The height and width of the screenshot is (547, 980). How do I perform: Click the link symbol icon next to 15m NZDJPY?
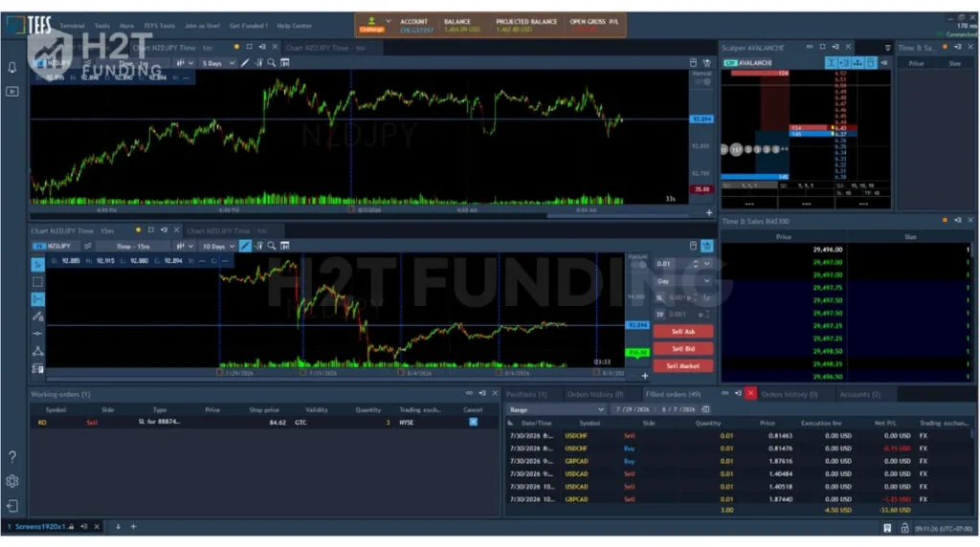coord(87,246)
